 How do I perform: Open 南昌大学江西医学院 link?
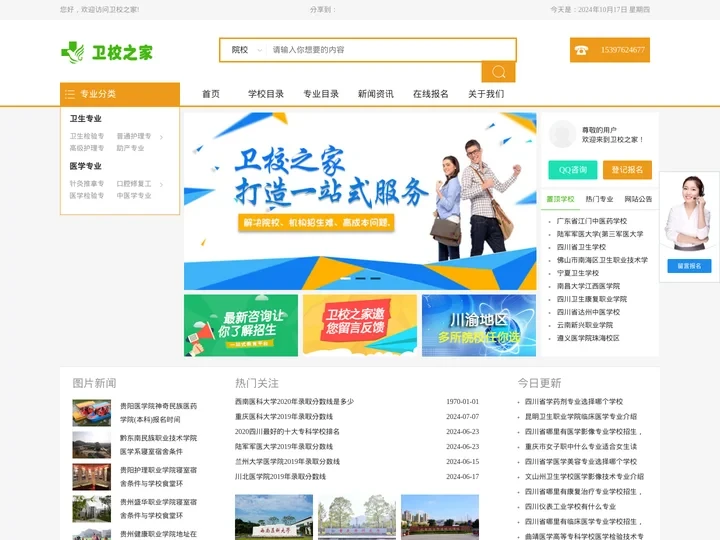pyautogui.click(x=588, y=286)
